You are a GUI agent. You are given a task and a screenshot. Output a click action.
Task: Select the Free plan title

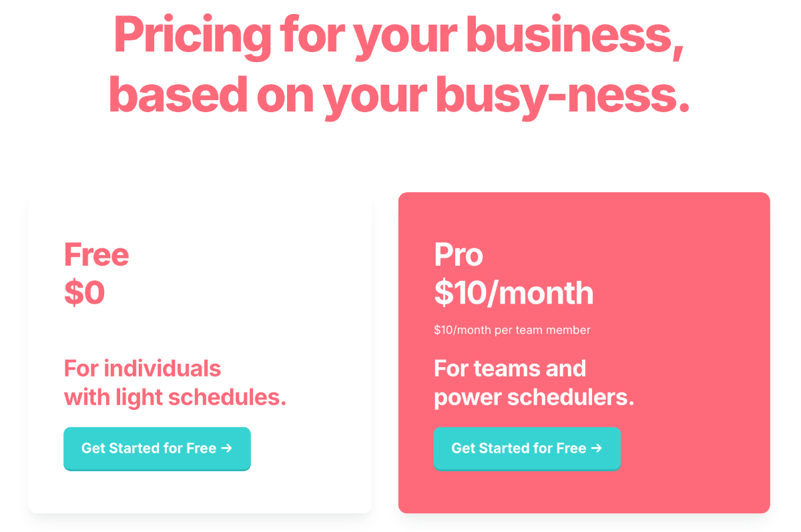coord(97,254)
